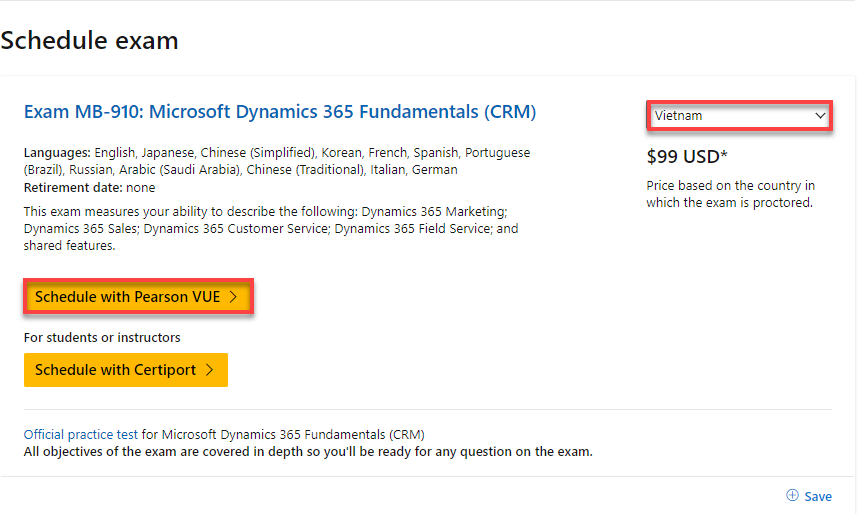Viewport: 858px width, 514px height.
Task: Click the arrow on Certiport button
Action: [209, 370]
